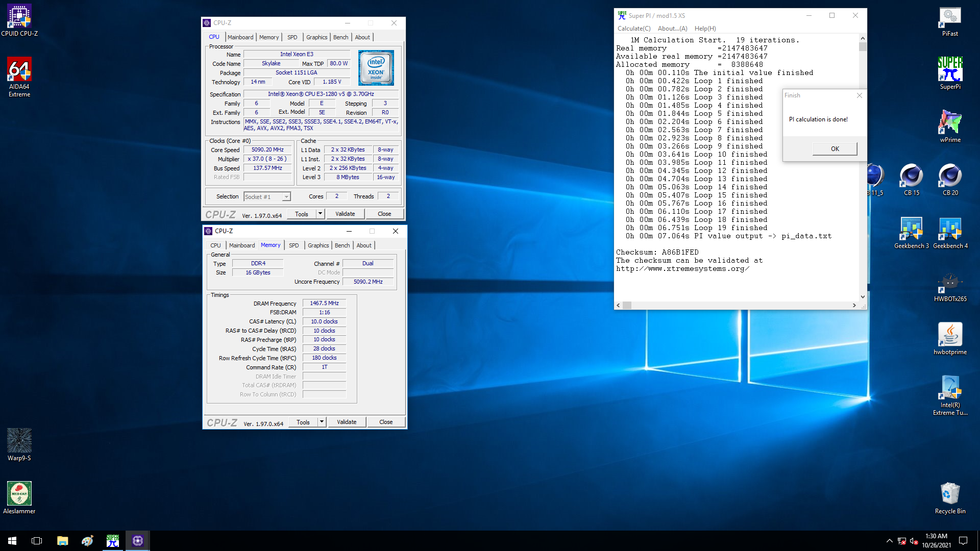Launch the hwbotprime Java shortcut
The width and height of the screenshot is (980, 551).
pos(950,339)
